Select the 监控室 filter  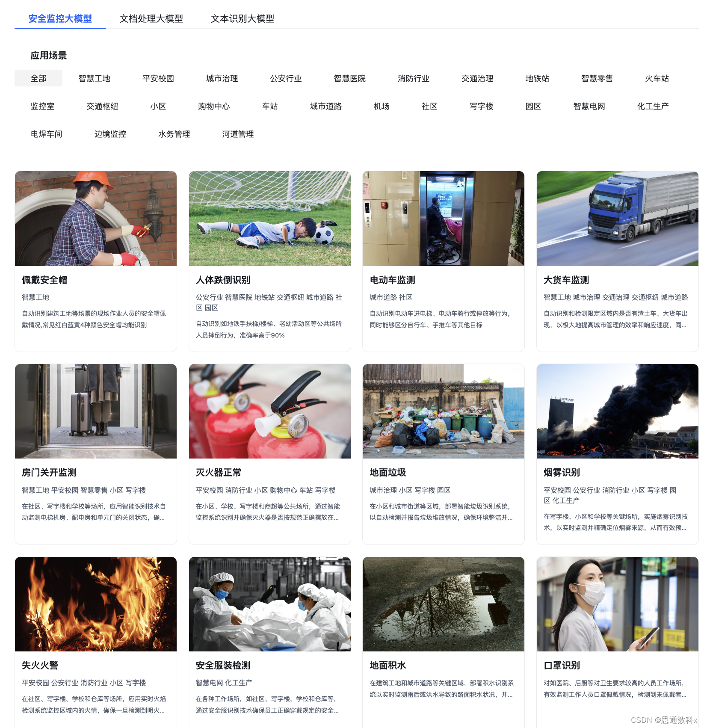coord(42,106)
